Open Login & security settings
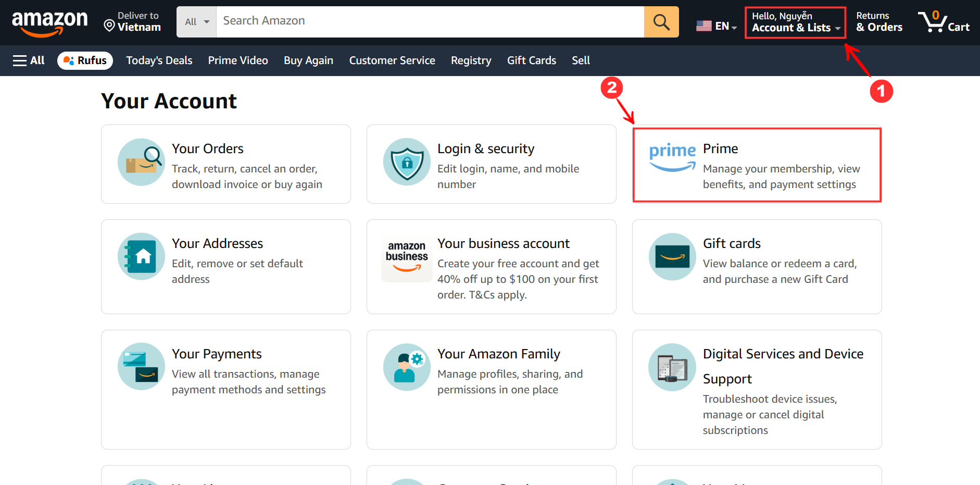Image resolution: width=980 pixels, height=485 pixels. tap(486, 148)
